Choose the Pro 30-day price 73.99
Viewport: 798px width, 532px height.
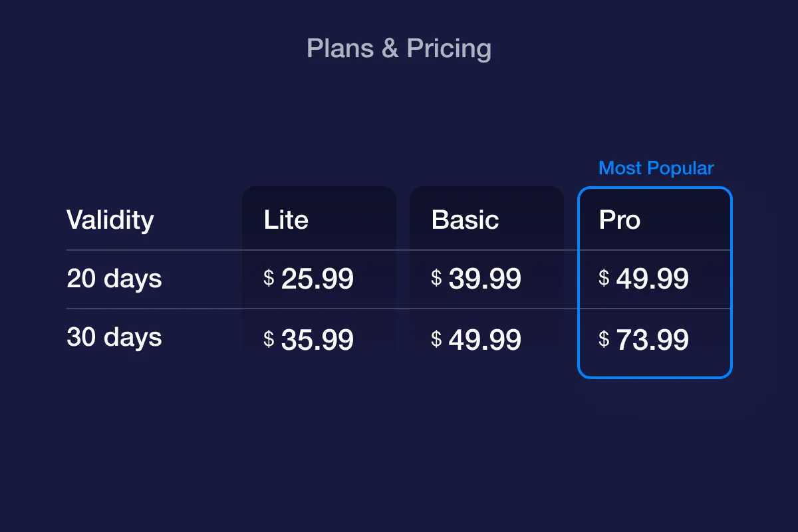click(652, 340)
